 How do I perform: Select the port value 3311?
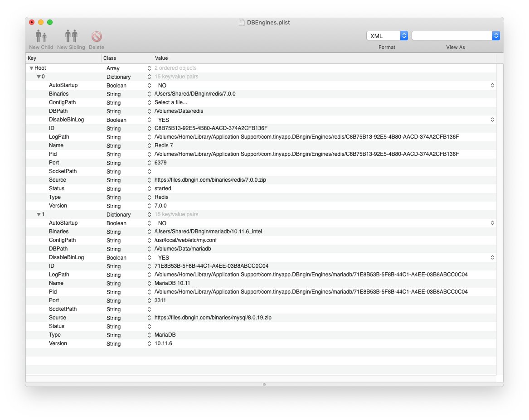point(160,300)
